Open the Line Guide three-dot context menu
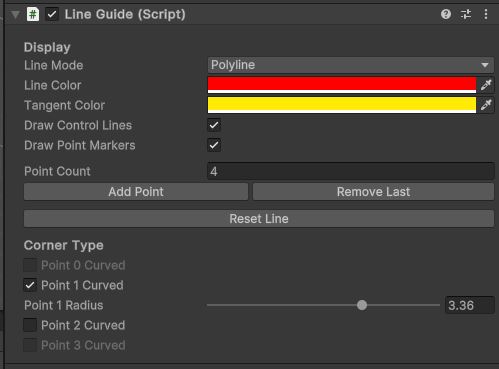Screen dimensions: 499x369 486,14
